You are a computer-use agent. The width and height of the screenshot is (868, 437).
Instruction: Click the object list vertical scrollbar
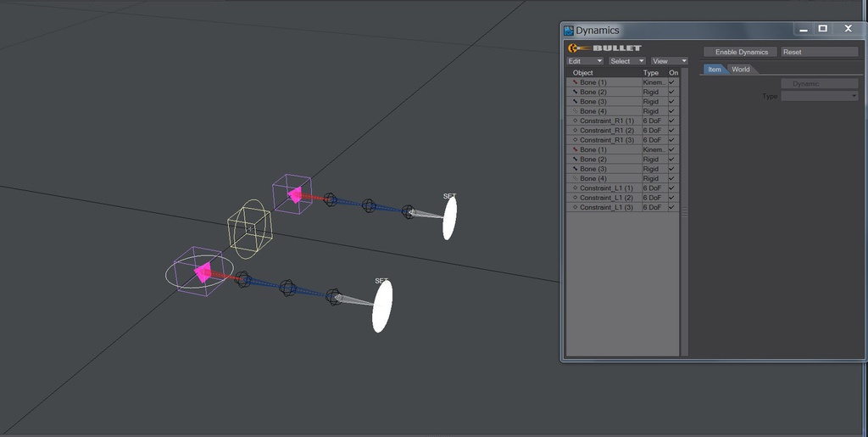click(x=684, y=212)
